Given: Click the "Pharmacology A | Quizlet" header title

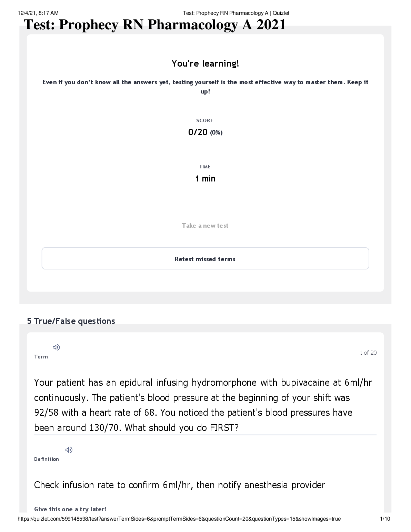Looking at the screenshot, I should pos(236,13).
